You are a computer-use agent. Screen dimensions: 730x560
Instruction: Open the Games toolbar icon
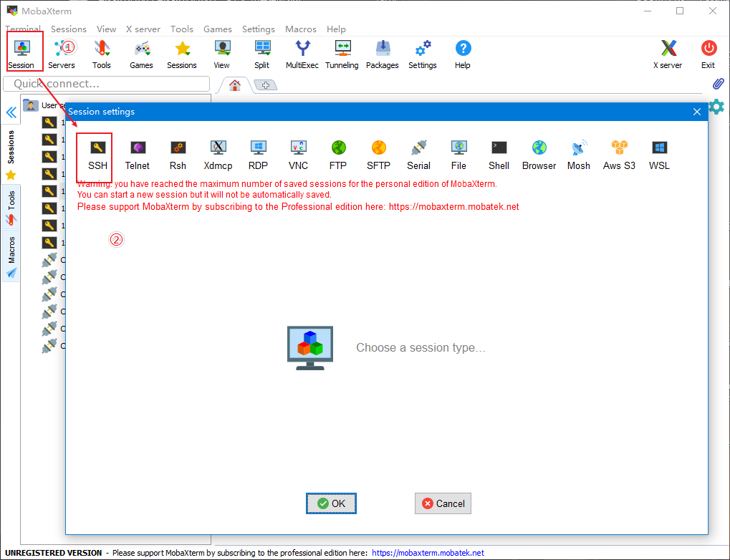142,54
